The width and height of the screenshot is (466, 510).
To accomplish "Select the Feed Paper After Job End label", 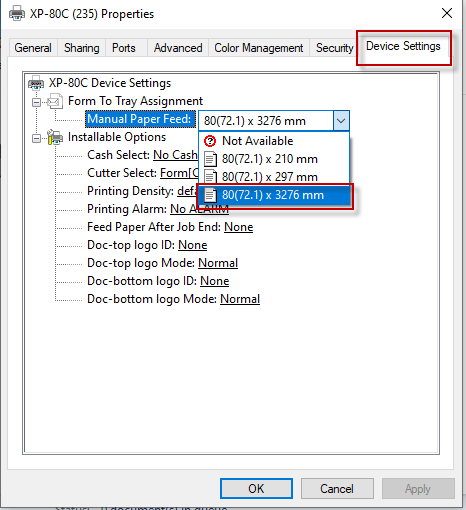I will (154, 227).
